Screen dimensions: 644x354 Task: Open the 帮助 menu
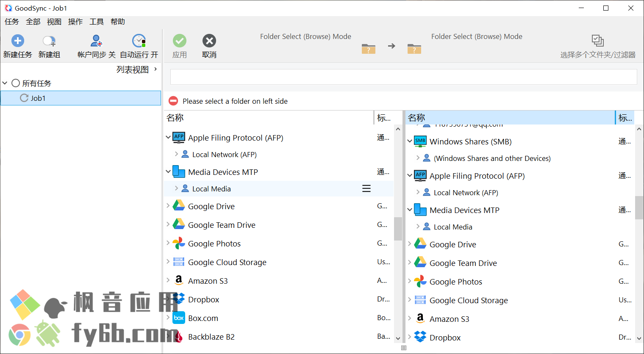[x=118, y=22]
